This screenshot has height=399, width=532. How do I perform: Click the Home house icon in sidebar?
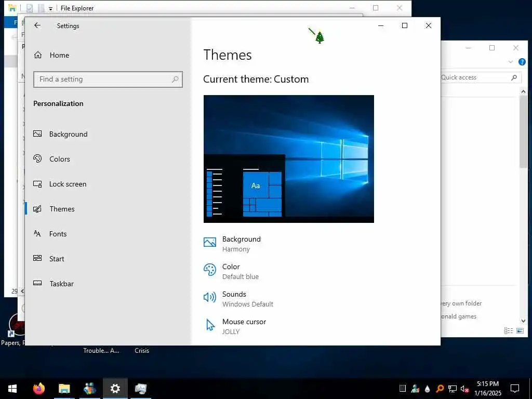[x=37, y=55]
